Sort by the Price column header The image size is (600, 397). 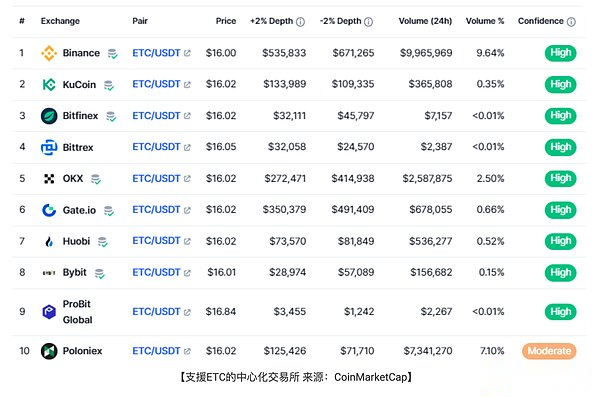226,21
